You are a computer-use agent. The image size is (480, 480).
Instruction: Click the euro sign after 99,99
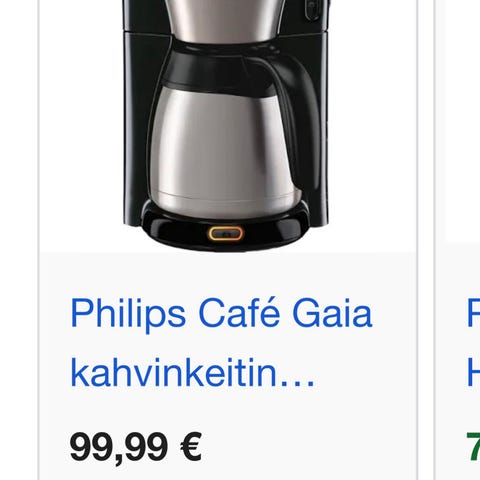(191, 446)
